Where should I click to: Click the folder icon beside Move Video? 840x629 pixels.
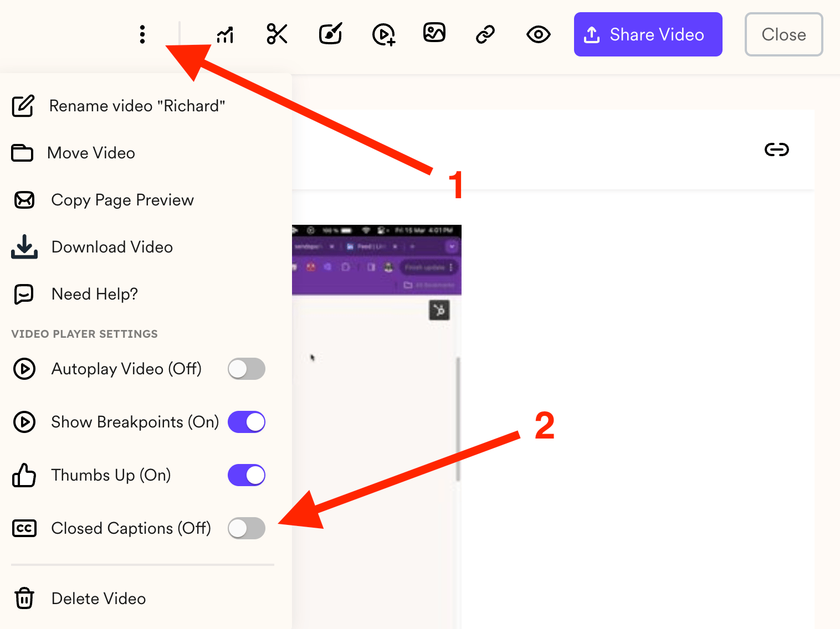click(22, 153)
